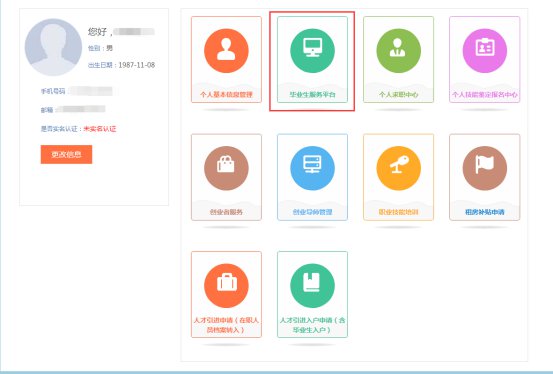
Task: Click the blue server icon for 创业导师管理
Action: coord(312,168)
